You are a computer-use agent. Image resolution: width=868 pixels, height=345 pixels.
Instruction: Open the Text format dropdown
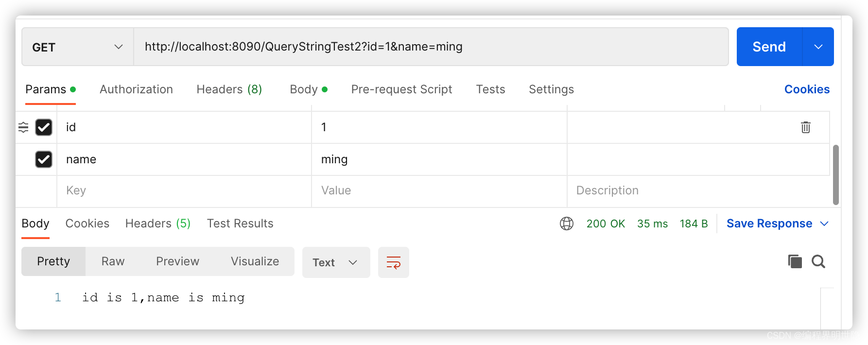click(x=336, y=262)
